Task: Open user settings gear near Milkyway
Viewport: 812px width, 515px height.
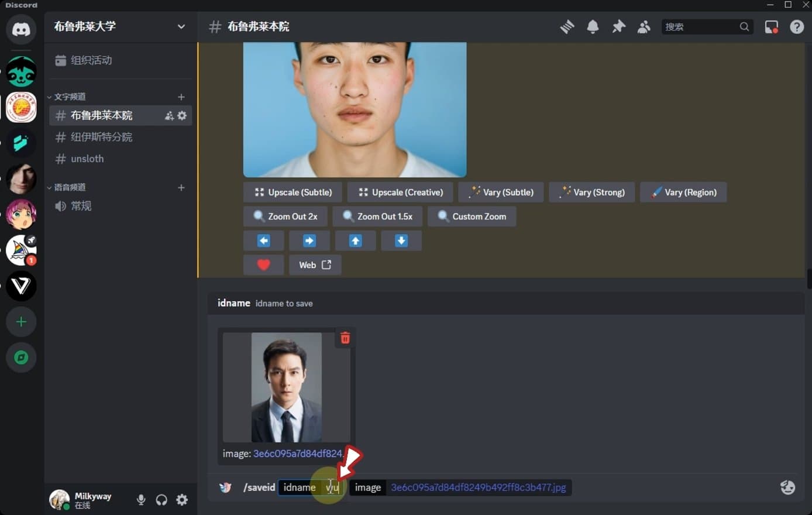Action: click(x=182, y=499)
